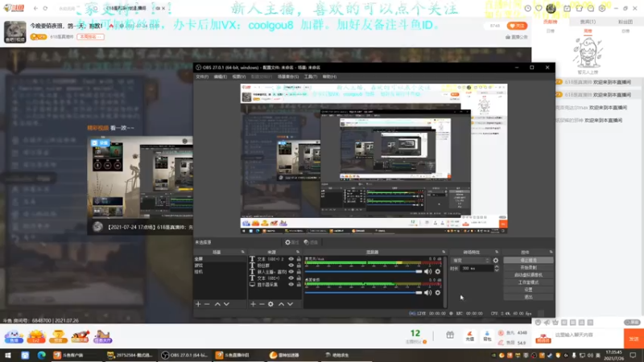Screen dimensions: 644x362
Task: Click 开始录制 button in OBS controls
Action: (x=528, y=268)
